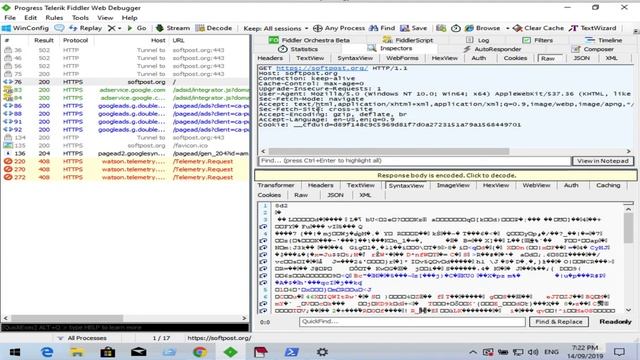Click the Go resume button
The image size is (640, 360).
point(137,28)
